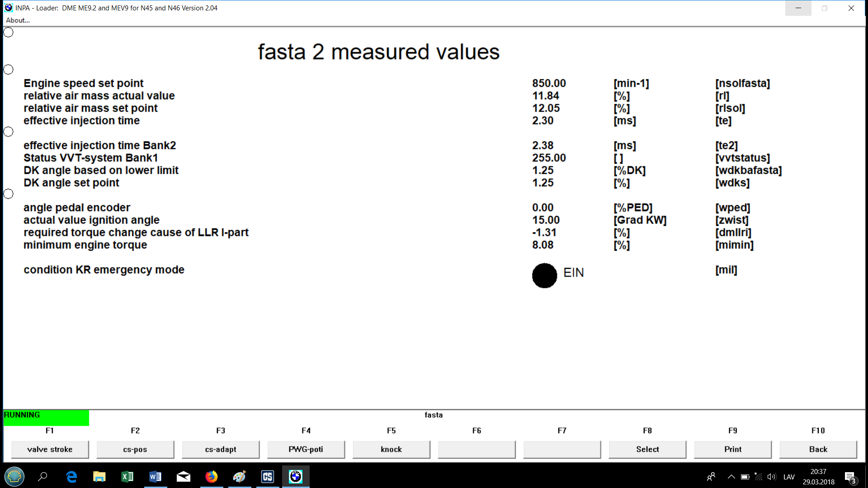Select radio circle above angle pedal encoder
Viewport: 868px width, 488px height.
(x=9, y=194)
